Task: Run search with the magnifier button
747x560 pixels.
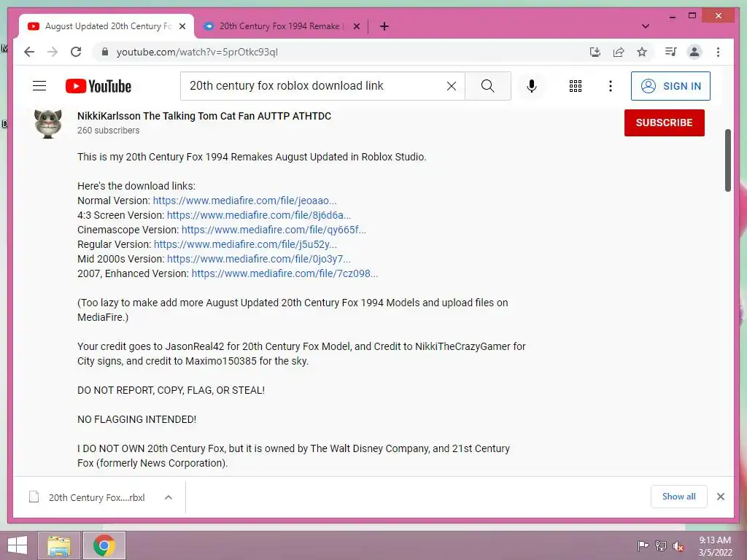Action: [488, 86]
